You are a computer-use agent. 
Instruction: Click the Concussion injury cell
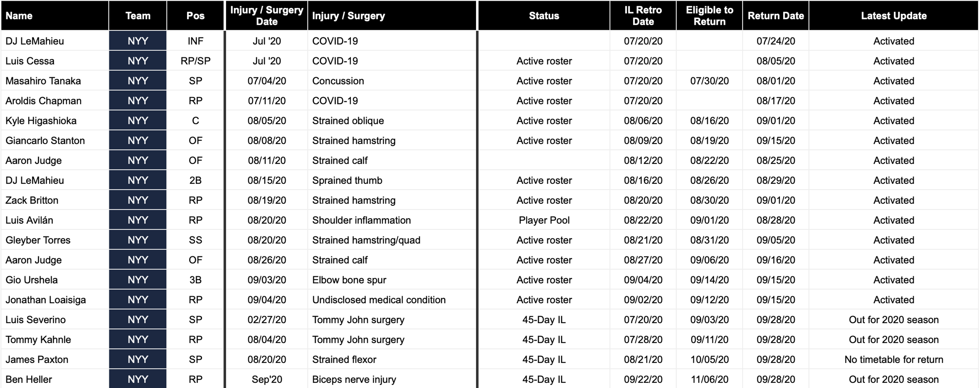(x=392, y=81)
